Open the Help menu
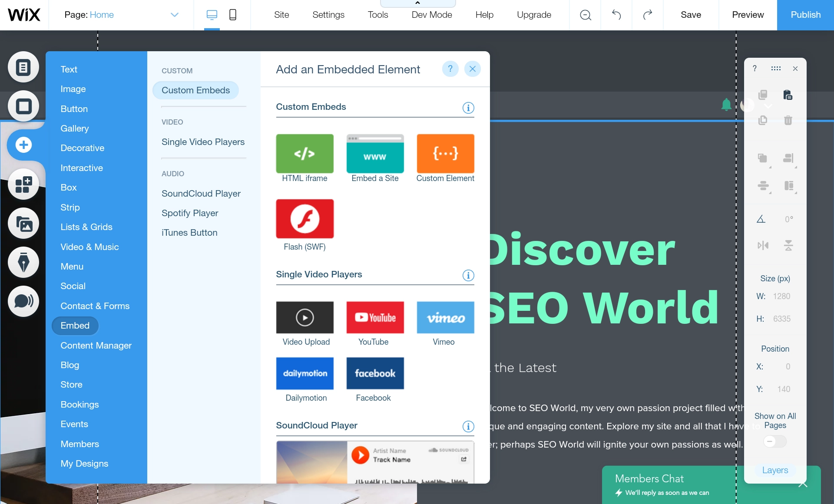Viewport: 834px width, 504px height. click(x=484, y=15)
